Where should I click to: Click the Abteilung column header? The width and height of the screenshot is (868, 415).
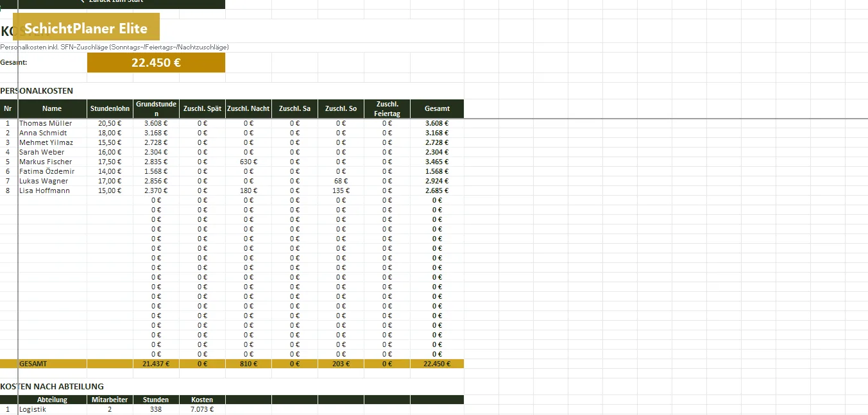(52, 400)
